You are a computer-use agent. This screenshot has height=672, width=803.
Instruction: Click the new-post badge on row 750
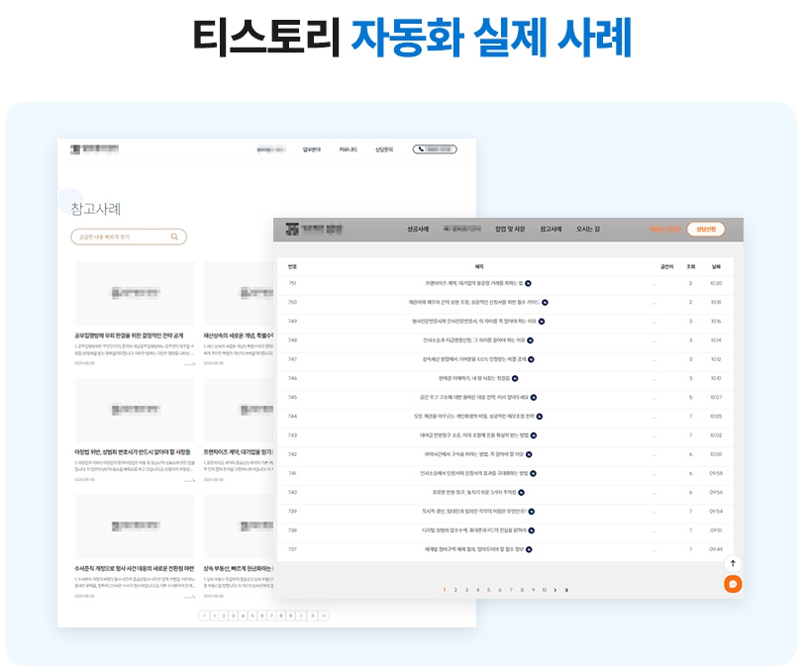pyautogui.click(x=545, y=303)
